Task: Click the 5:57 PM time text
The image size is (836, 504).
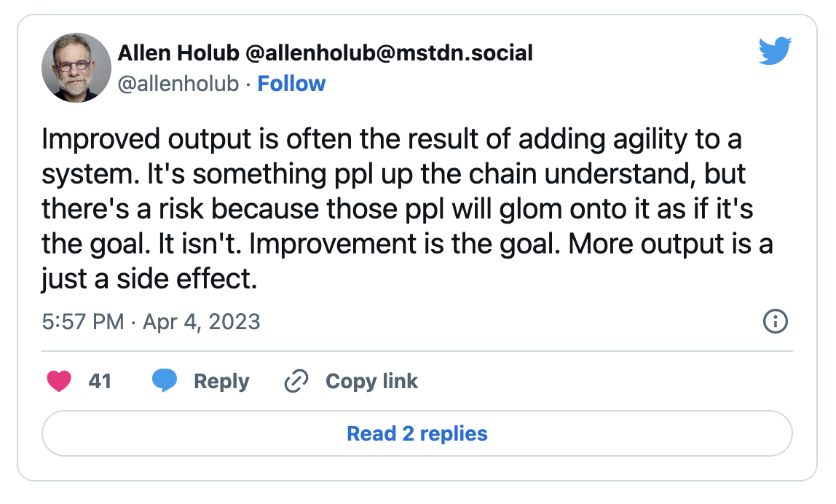Action: coord(80,321)
